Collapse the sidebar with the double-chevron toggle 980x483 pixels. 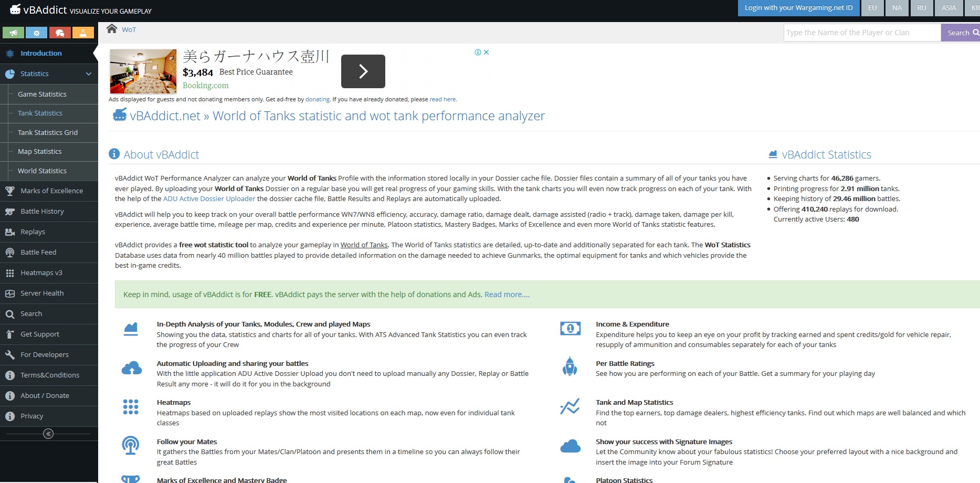click(x=48, y=434)
